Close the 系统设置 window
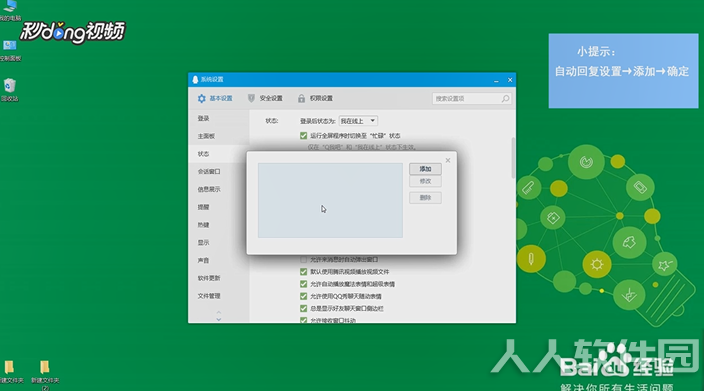Screen dimensions: 704x391 click(x=510, y=80)
